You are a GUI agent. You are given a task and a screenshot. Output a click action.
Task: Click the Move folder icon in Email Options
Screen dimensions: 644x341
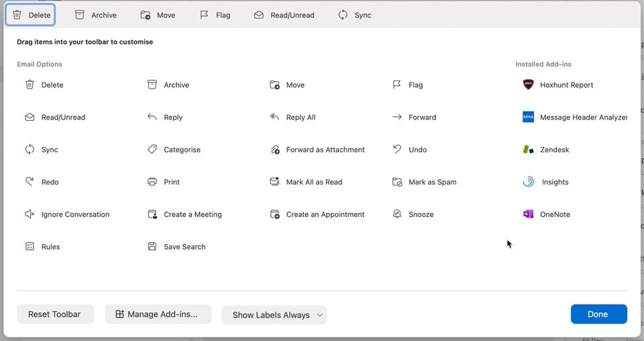tap(274, 85)
